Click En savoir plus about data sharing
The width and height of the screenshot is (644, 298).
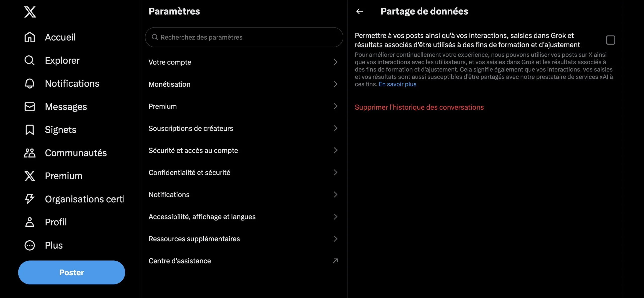pos(397,84)
